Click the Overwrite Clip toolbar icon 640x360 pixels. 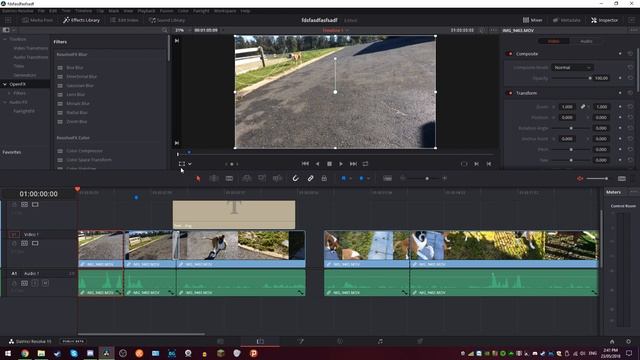tap(262, 178)
